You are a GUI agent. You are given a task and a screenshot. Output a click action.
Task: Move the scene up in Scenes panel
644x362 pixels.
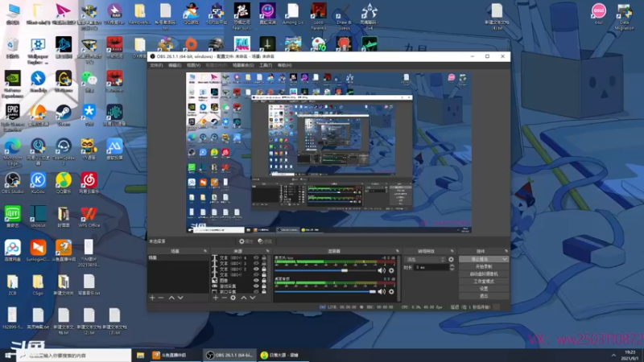coord(171,298)
